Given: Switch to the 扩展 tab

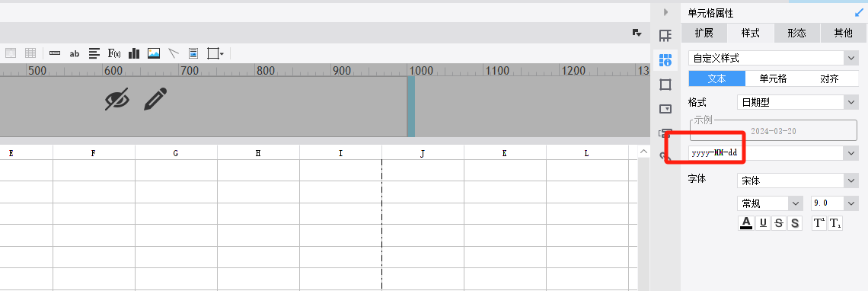Looking at the screenshot, I should click(x=704, y=34).
